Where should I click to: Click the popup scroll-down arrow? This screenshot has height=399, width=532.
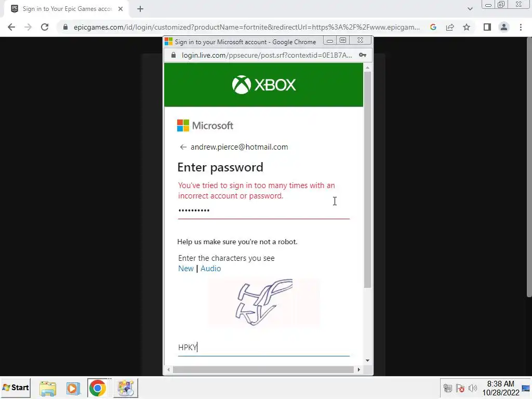367,361
